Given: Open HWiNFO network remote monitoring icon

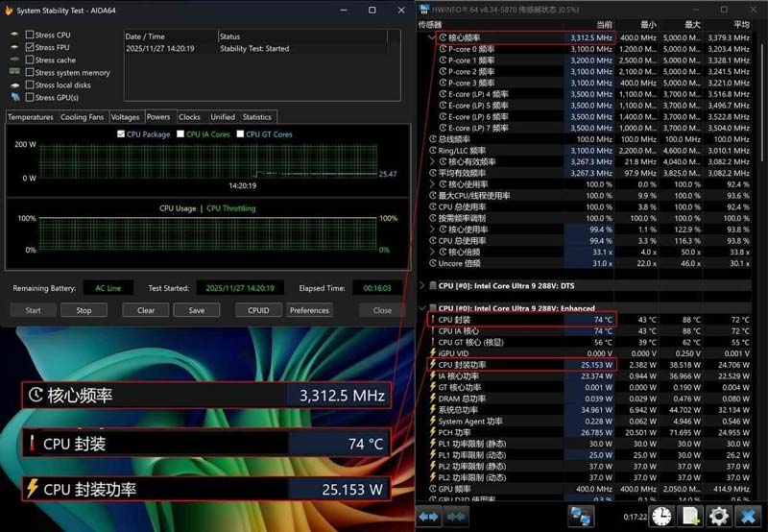Looking at the screenshot, I should click(581, 517).
